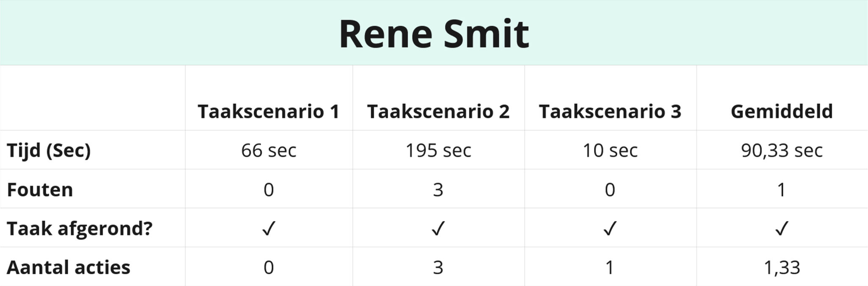Select the 10 sec cell
The height and width of the screenshot is (286, 868).
[610, 150]
